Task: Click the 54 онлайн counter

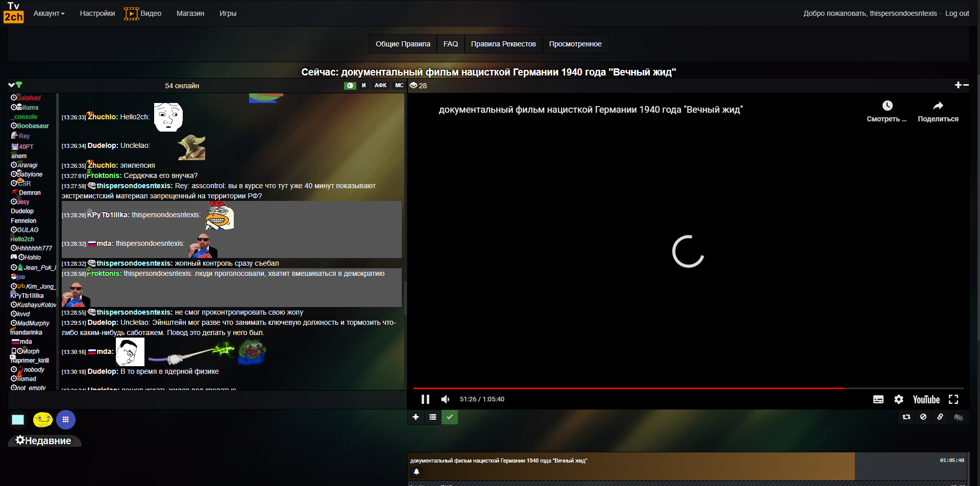Action: coord(182,86)
